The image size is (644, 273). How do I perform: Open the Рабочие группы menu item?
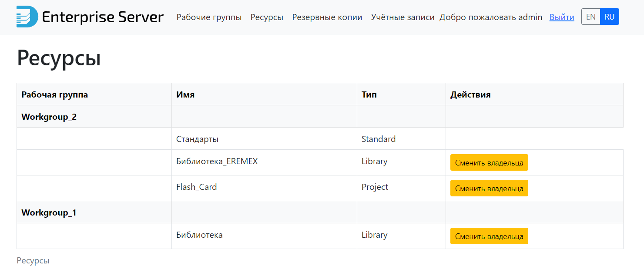point(209,17)
